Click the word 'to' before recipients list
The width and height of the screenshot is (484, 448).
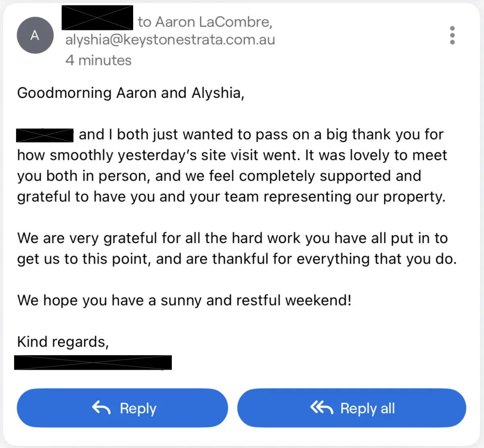[x=144, y=22]
